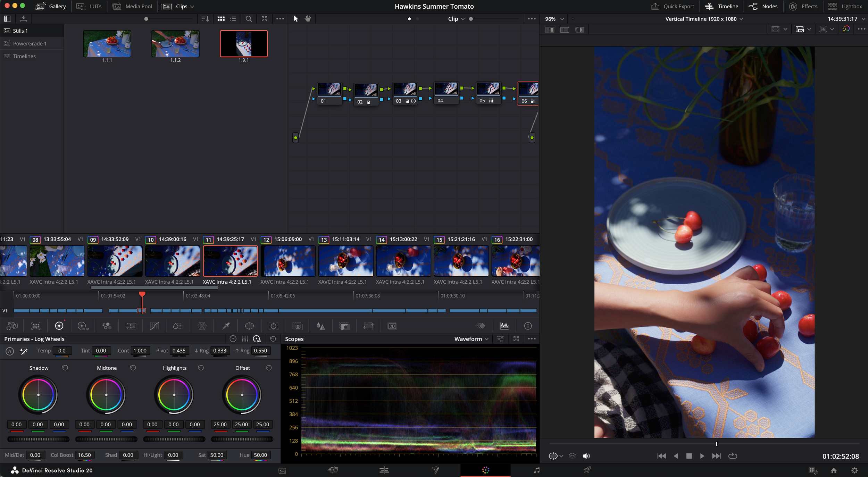Toggle loop playback in viewer
The image size is (868, 477).
[733, 456]
